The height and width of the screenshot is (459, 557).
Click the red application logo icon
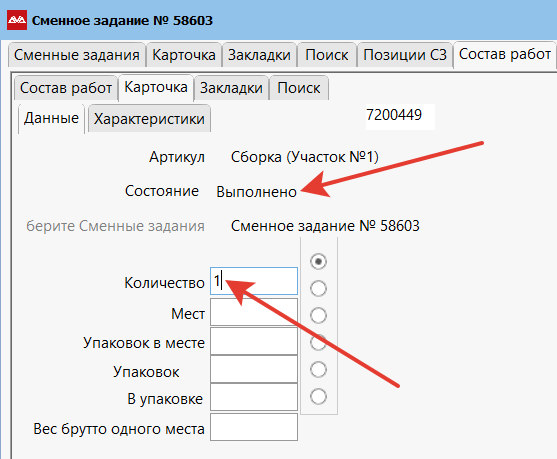17,20
